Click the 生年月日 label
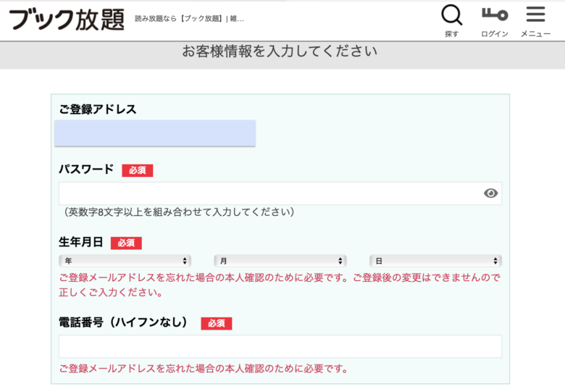 (x=81, y=242)
